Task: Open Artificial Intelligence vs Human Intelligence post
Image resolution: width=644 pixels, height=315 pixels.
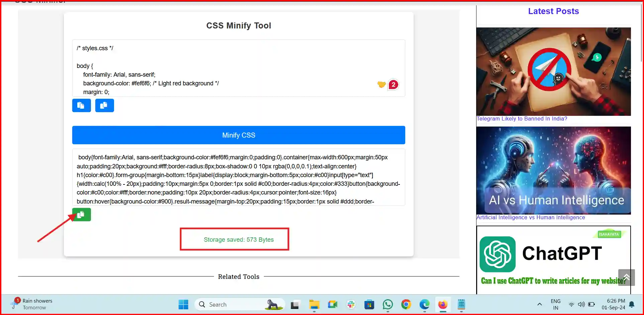Action: (531, 217)
